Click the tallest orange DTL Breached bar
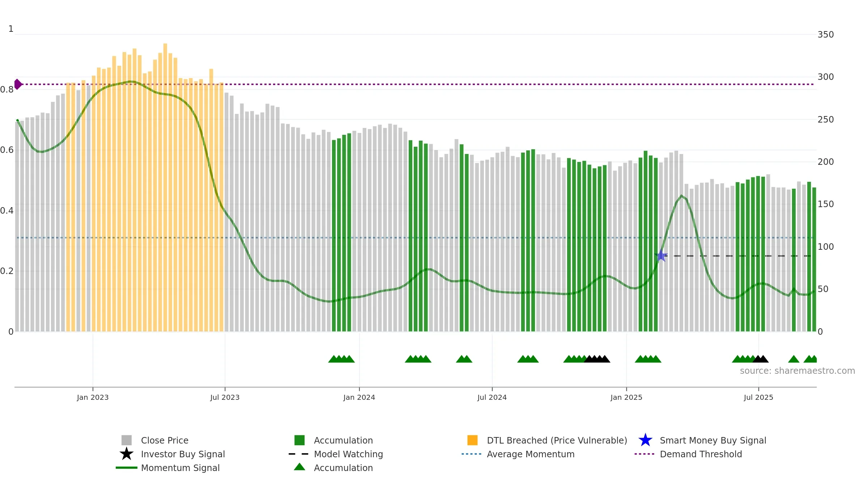 165,187
